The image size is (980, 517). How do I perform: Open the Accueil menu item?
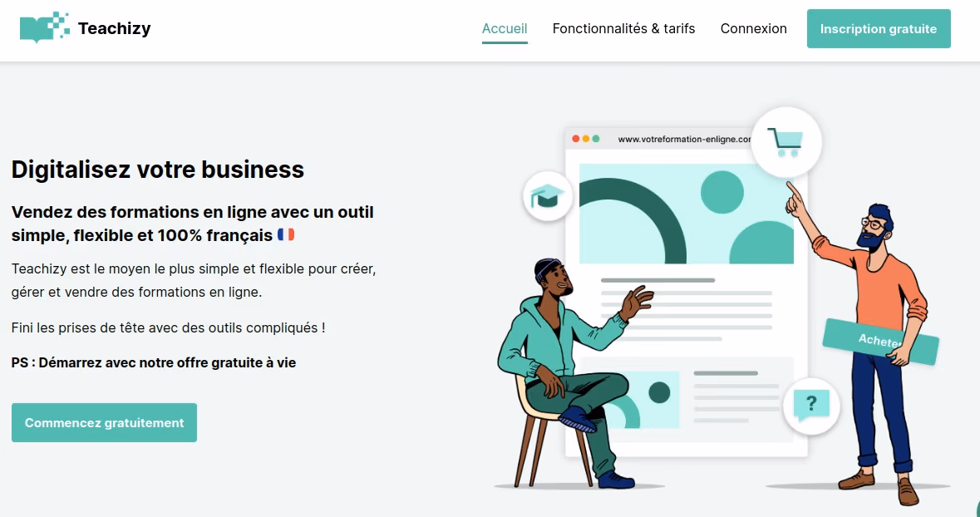[x=505, y=29]
